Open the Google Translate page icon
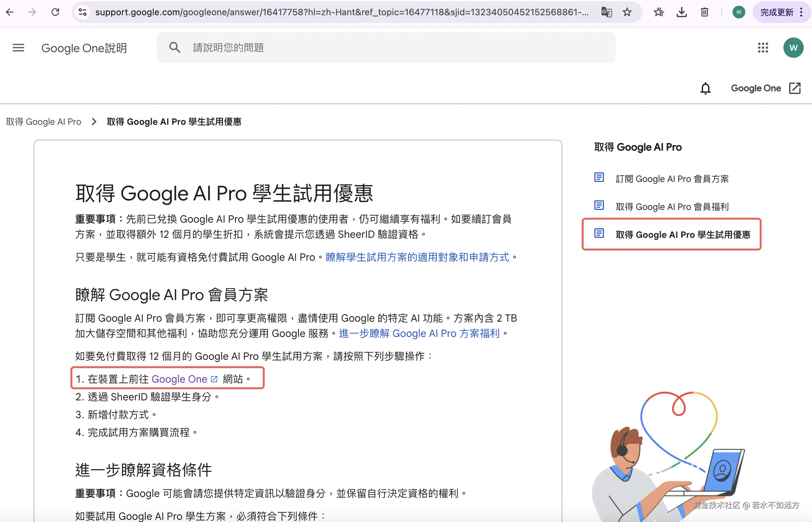This screenshot has height=522, width=812. coord(606,12)
